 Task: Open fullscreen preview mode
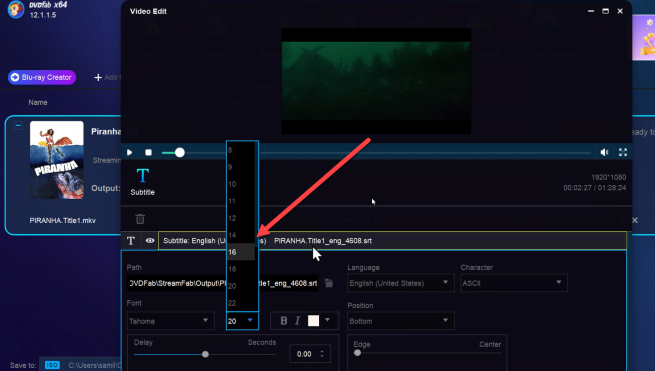[623, 152]
